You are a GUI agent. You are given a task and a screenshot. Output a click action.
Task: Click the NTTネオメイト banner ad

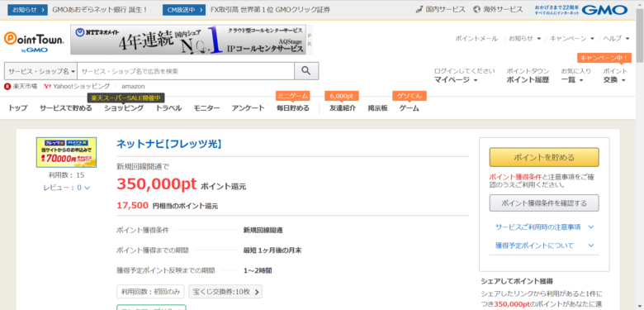[x=188, y=40]
